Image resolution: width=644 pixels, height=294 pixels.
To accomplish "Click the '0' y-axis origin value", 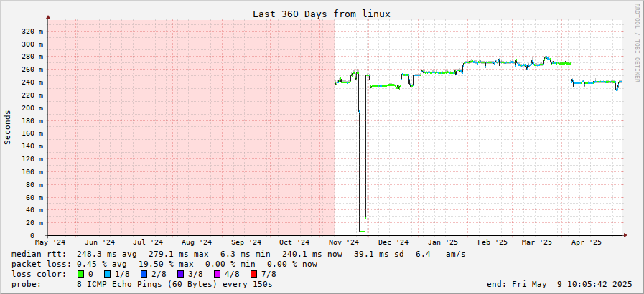I will click(32, 236).
